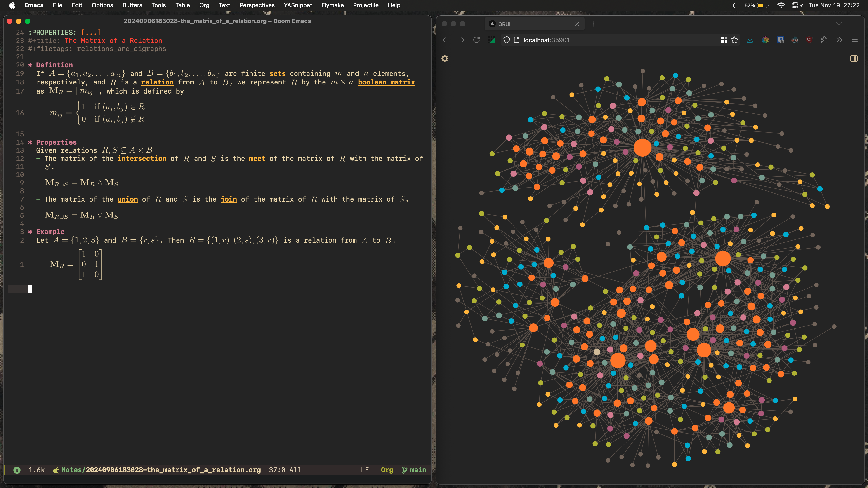Click the uBlock Origin extension icon
Image resolution: width=868 pixels, height=488 pixels.
(809, 40)
